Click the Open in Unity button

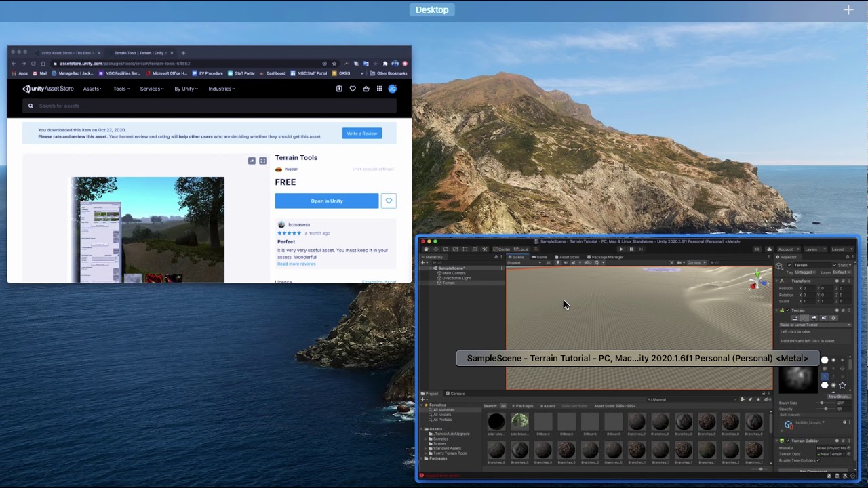click(x=327, y=201)
